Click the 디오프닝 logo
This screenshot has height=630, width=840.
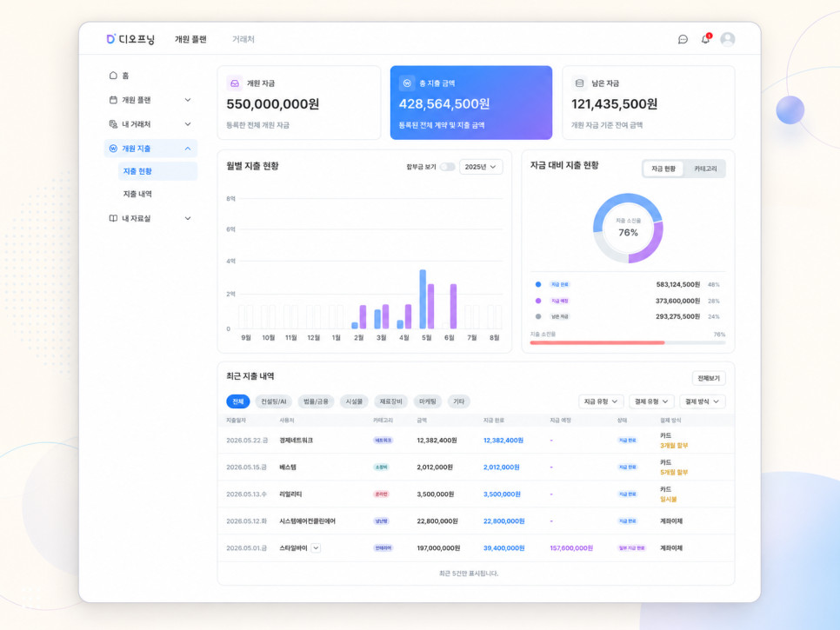click(130, 39)
